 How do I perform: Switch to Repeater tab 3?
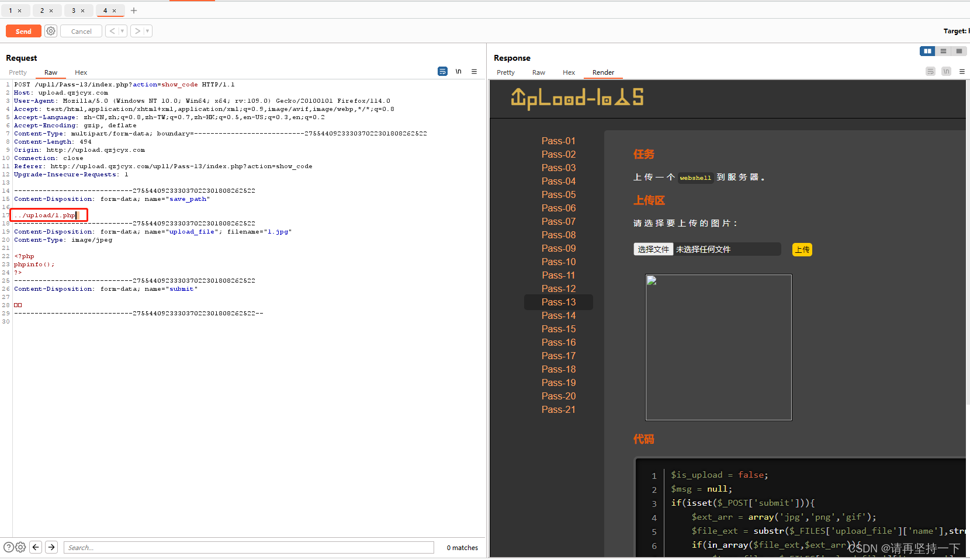[x=74, y=11]
